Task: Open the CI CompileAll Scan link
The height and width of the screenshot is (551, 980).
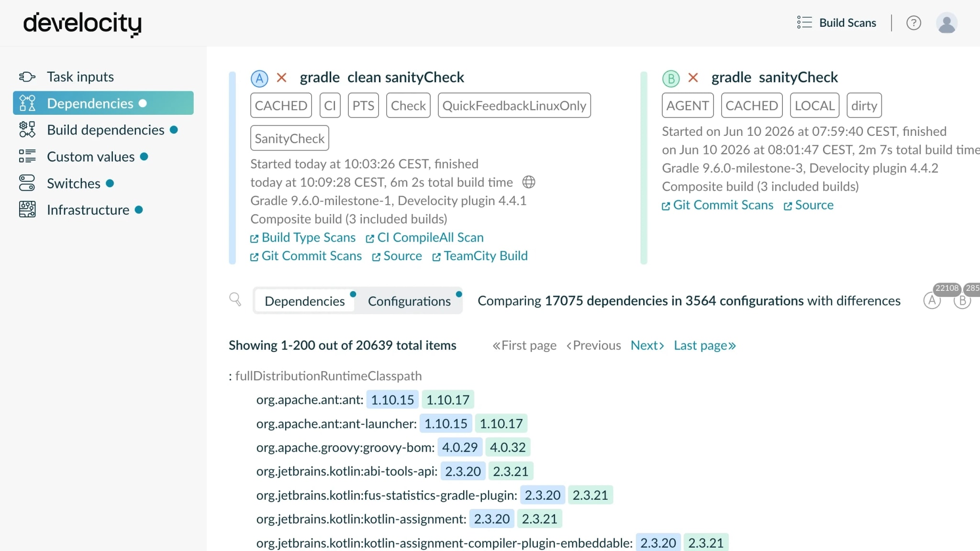Action: point(425,237)
